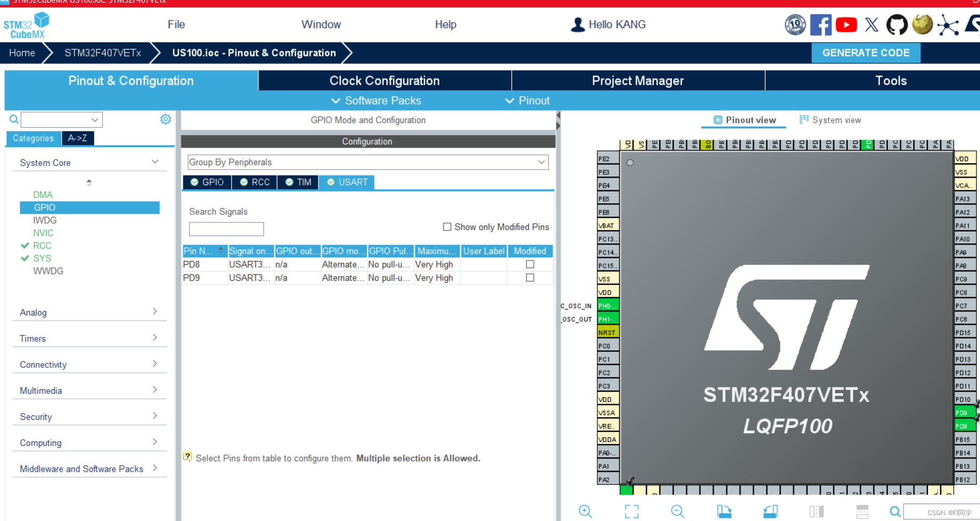This screenshot has width=980, height=521.
Task: Open the Group By Peripherals dropdown
Action: 368,162
